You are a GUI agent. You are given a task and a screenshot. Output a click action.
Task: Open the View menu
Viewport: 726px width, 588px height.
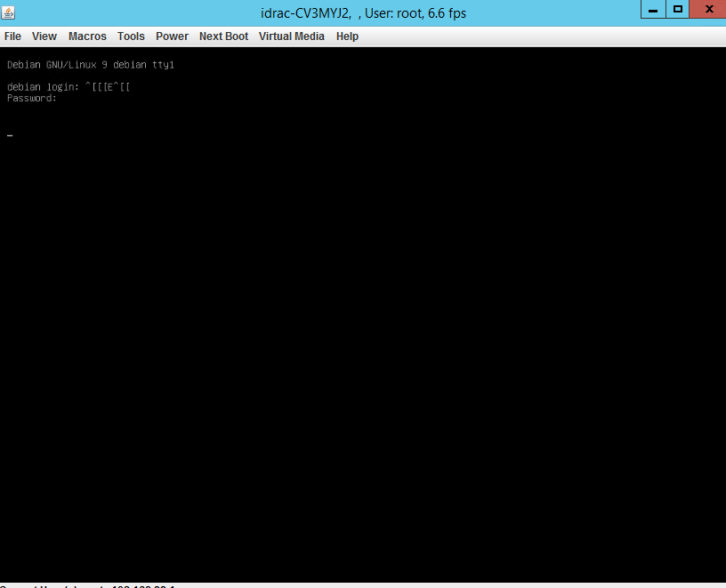[x=44, y=36]
